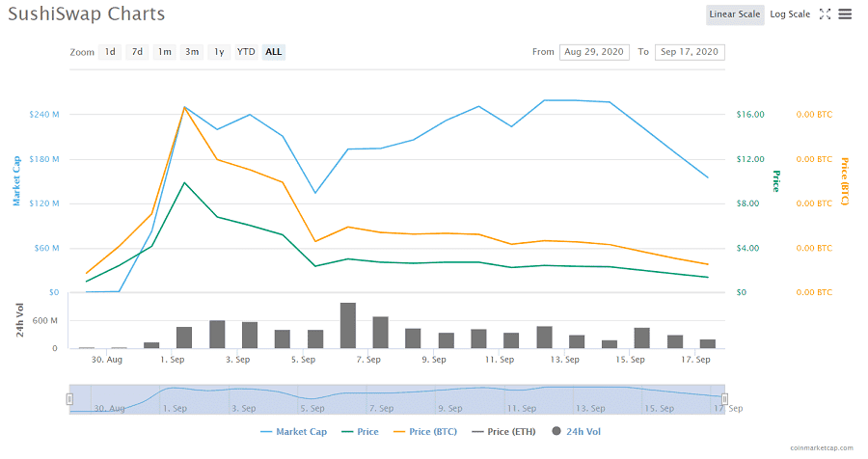This screenshot has width=868, height=459.
Task: Click the market cap peak at 1. Sep
Action: point(184,107)
